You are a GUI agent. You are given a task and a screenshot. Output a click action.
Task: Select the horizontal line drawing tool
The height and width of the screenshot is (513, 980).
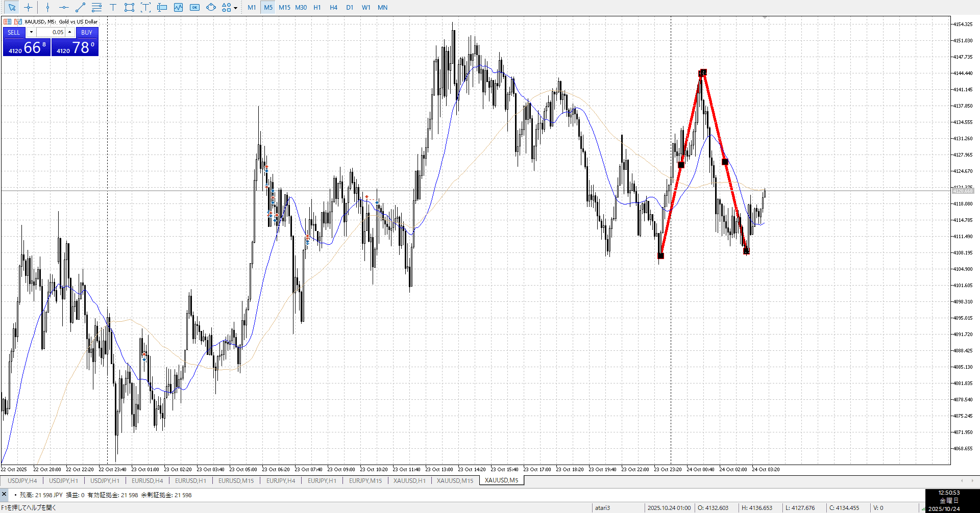(x=64, y=7)
